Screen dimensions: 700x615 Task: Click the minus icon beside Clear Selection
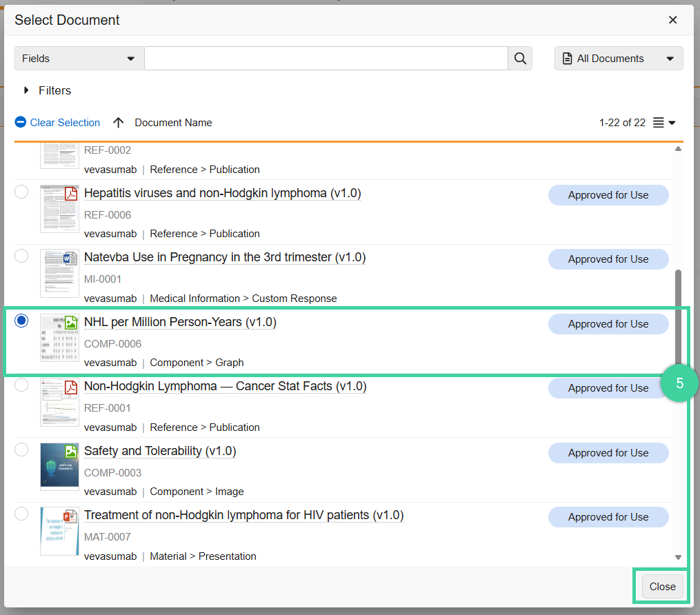click(x=21, y=122)
